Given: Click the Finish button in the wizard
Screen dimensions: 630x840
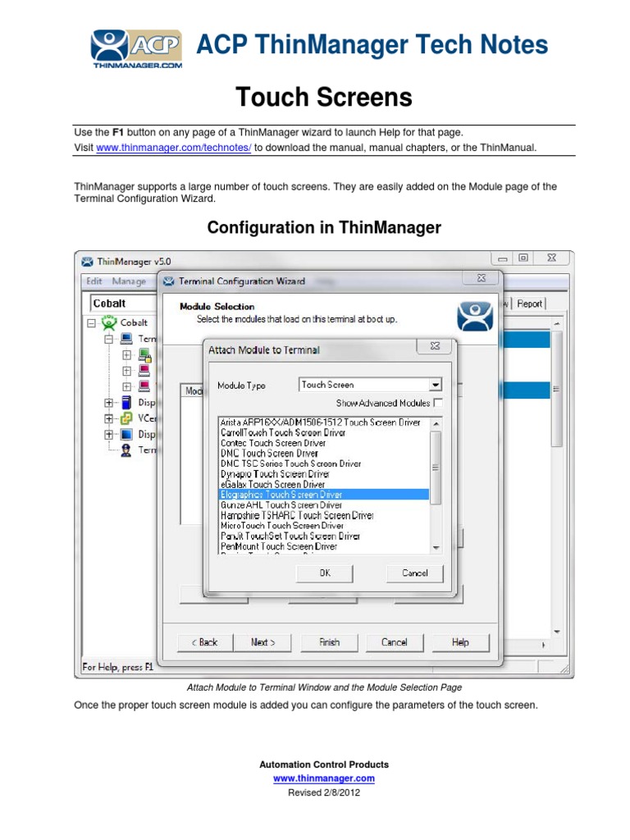Looking at the screenshot, I should pyautogui.click(x=330, y=642).
